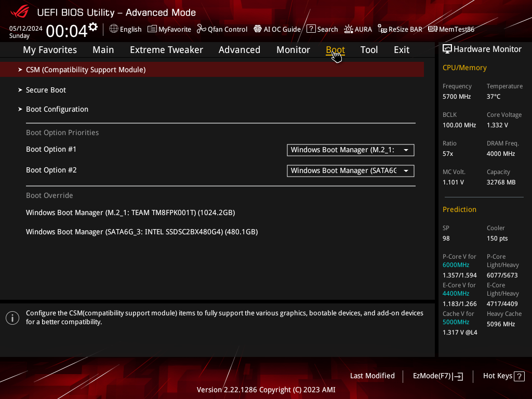The height and width of the screenshot is (399, 532).
Task: Click the Boot Option #1 label
Action: coord(51,149)
